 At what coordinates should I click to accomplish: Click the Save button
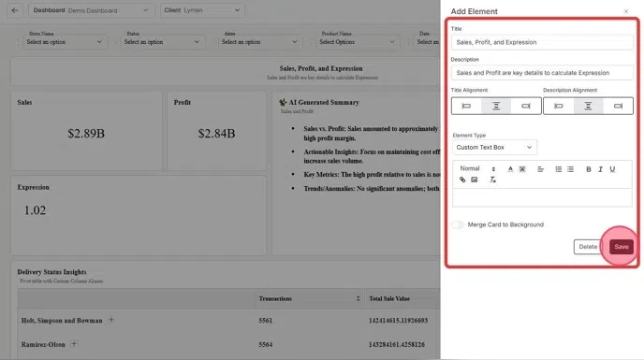tap(622, 247)
